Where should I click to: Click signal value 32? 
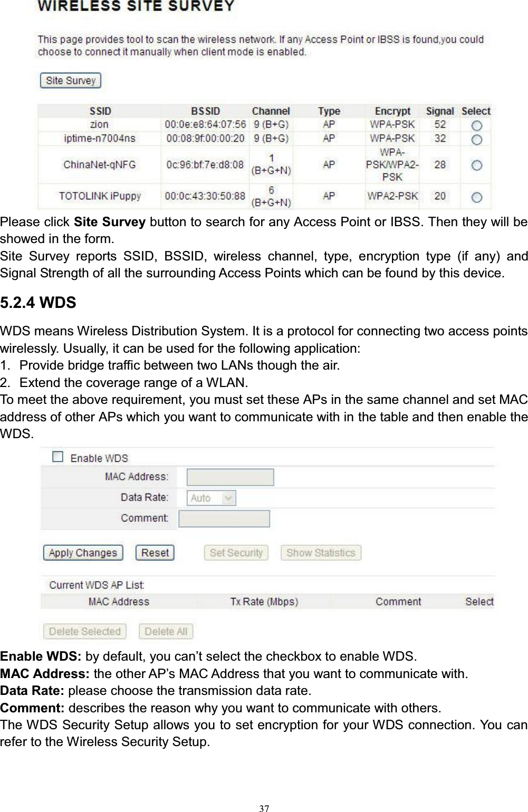440,138
